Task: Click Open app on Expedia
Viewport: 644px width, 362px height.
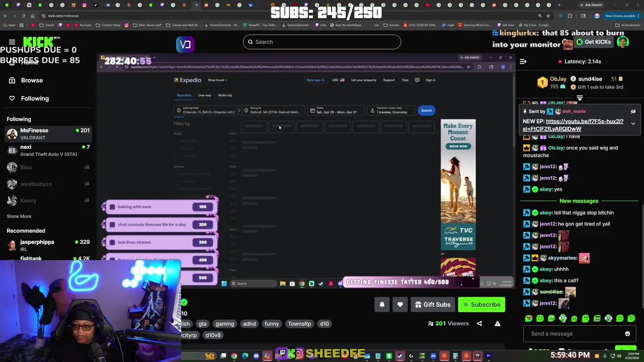Action: tap(315, 80)
